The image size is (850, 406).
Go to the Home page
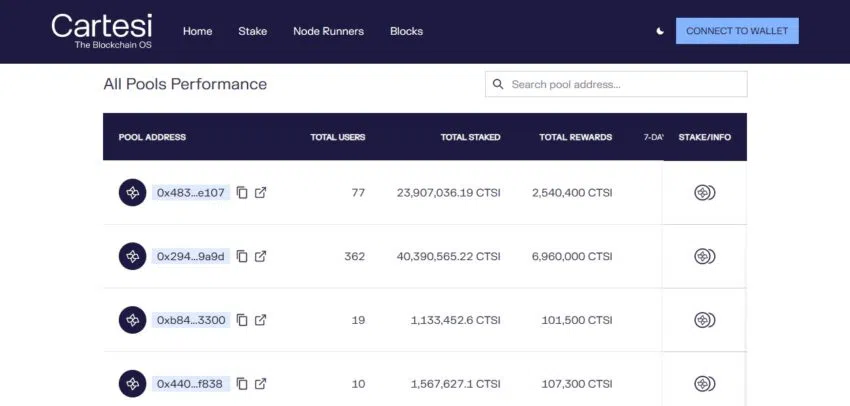click(x=197, y=31)
